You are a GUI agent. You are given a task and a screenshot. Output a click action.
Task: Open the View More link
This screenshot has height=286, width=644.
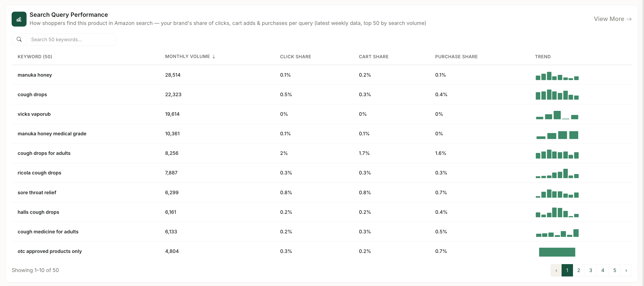pos(613,19)
